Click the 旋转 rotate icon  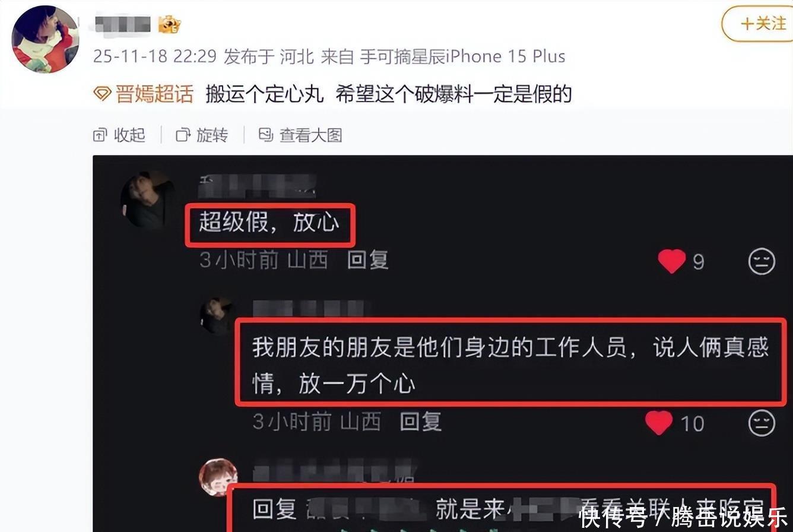(183, 135)
